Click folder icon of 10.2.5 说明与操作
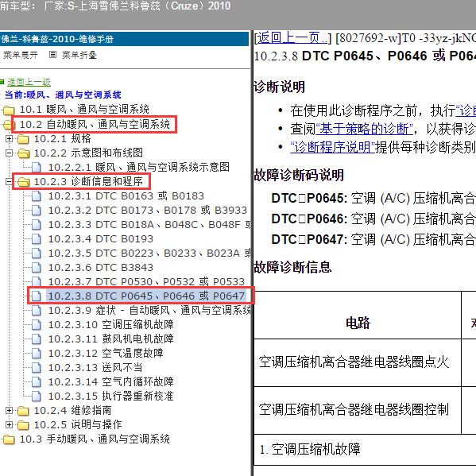The image size is (476, 476). point(23,425)
